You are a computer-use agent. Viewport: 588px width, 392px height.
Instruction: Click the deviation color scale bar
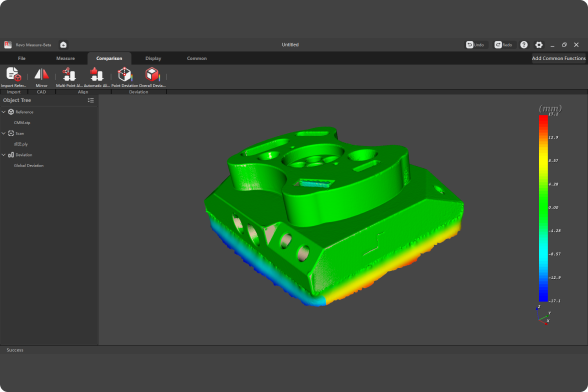point(543,207)
